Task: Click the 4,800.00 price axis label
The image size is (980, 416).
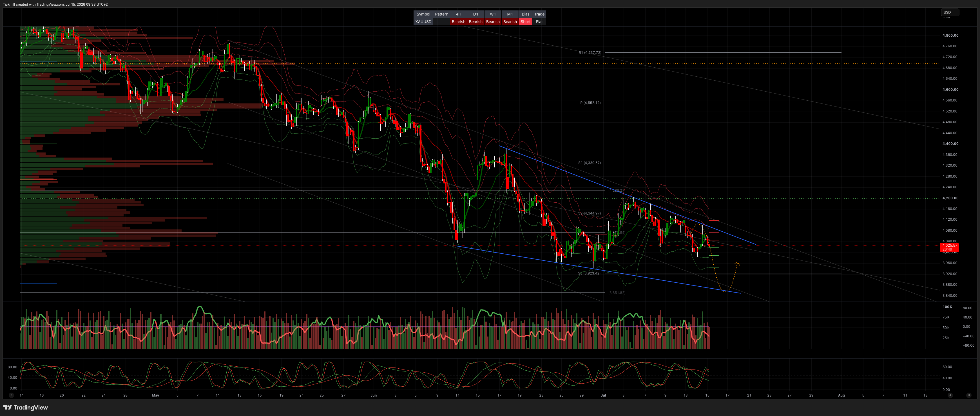Action: pos(950,36)
